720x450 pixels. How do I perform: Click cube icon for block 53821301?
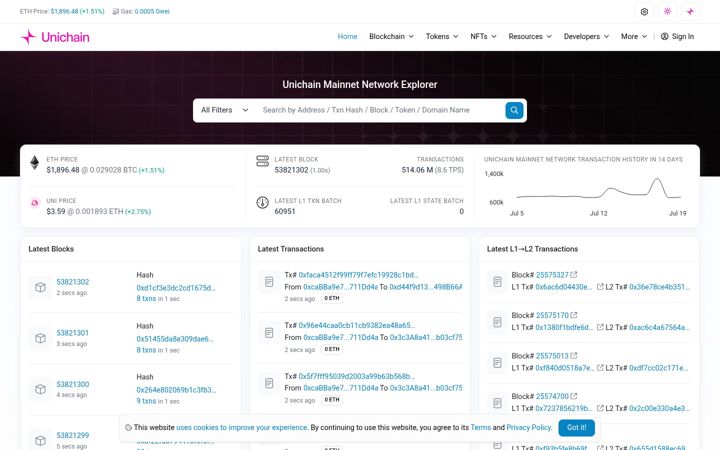40,338
